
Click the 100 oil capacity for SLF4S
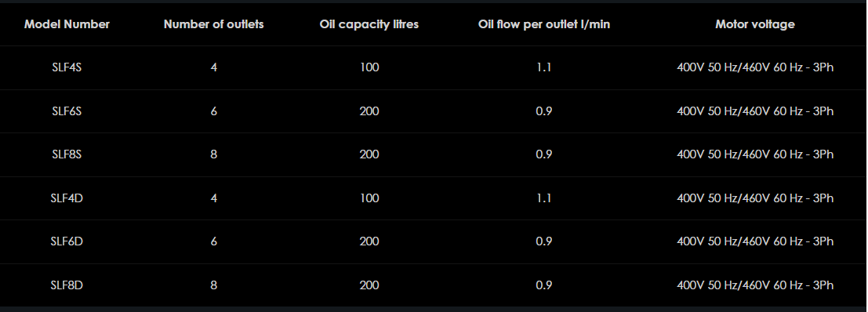pyautogui.click(x=369, y=67)
